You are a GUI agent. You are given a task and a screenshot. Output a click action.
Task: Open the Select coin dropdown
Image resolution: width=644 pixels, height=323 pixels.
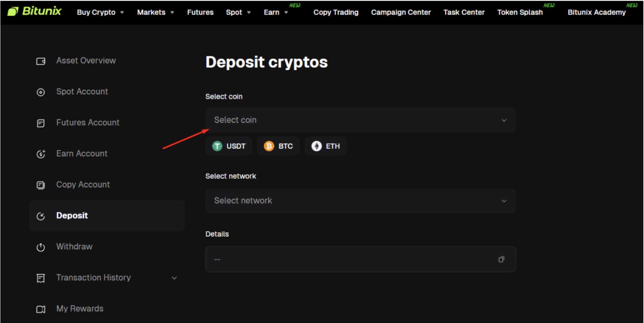point(360,120)
